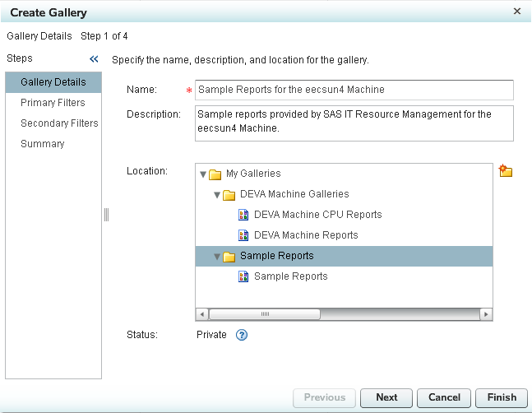Screen dimensions: 532x413
Task: Click the Sample Reports gallery item icon
Action: click(243, 276)
